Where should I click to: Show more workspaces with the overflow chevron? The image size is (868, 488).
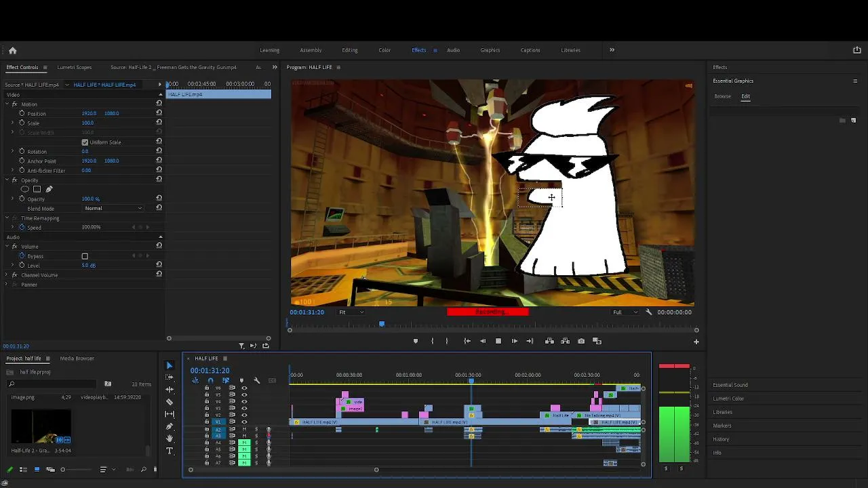[x=612, y=50]
